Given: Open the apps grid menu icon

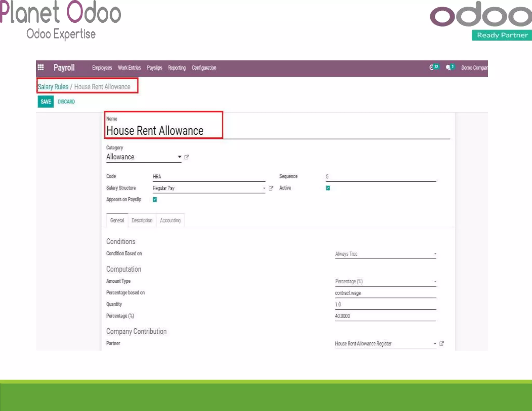Looking at the screenshot, I should (41, 68).
